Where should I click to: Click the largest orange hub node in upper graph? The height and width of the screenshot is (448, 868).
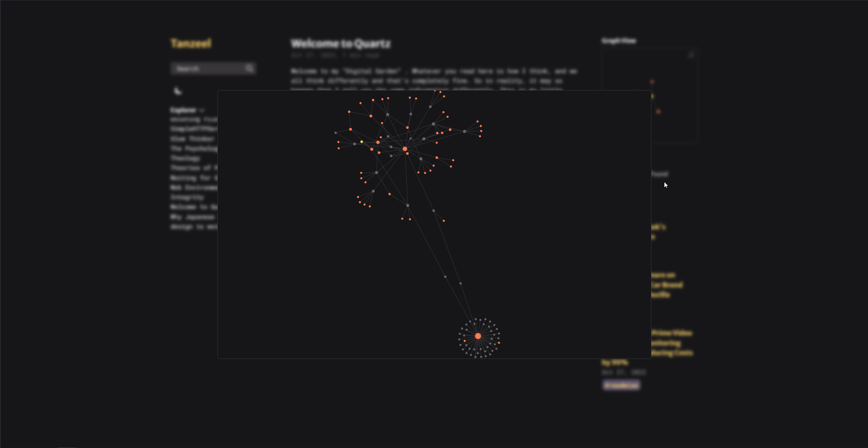(405, 149)
